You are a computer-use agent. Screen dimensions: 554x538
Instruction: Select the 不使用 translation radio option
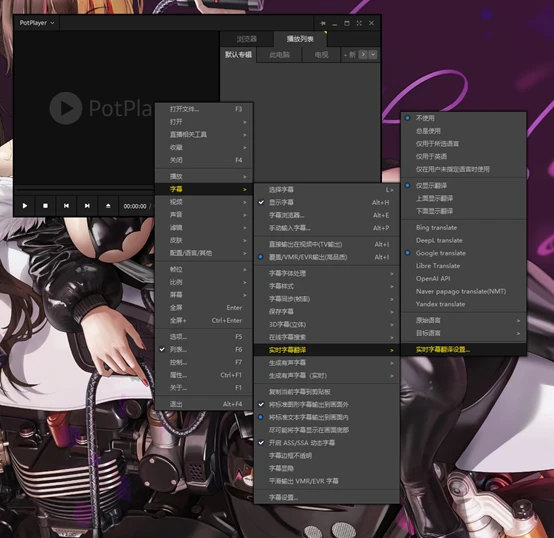pyautogui.click(x=464, y=118)
